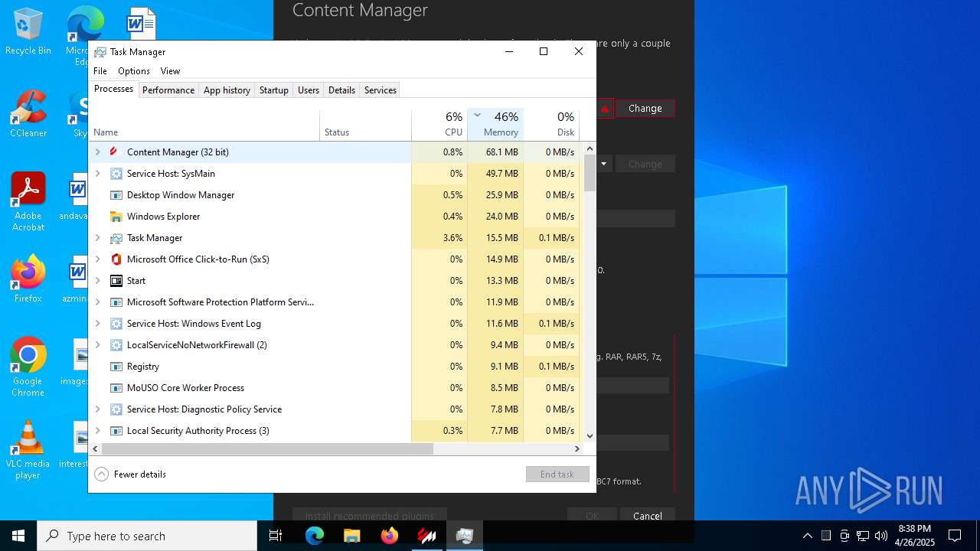This screenshot has height=551, width=980.
Task: Switch to the App history tab
Action: click(227, 90)
